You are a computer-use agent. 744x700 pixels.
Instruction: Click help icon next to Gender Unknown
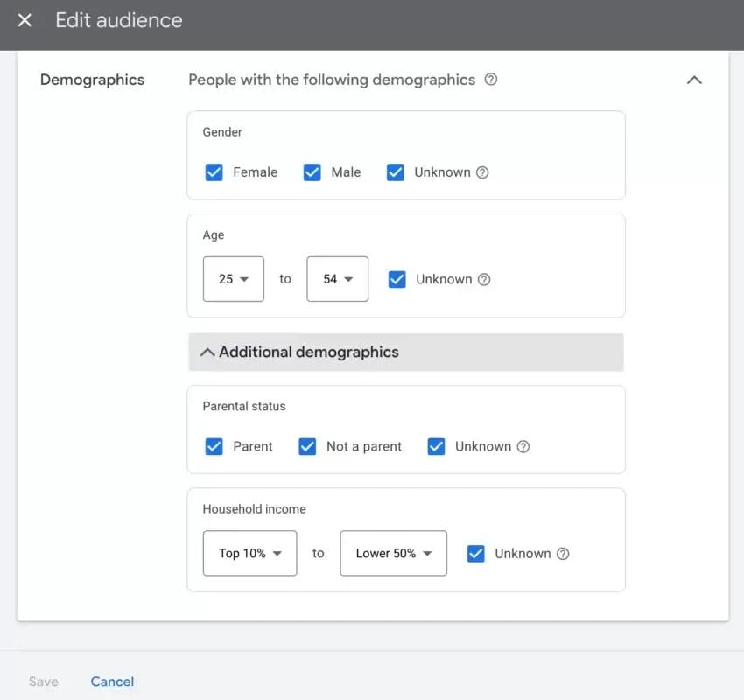pos(482,172)
